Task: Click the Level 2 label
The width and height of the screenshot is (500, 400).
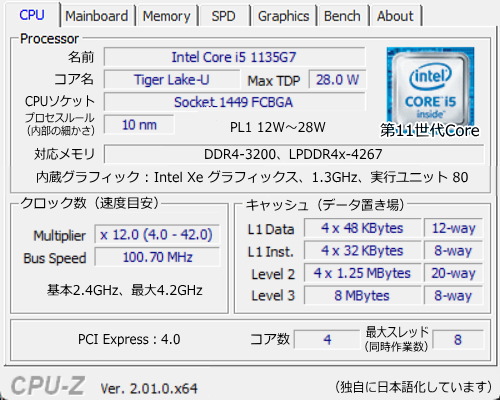Action: coord(273,274)
